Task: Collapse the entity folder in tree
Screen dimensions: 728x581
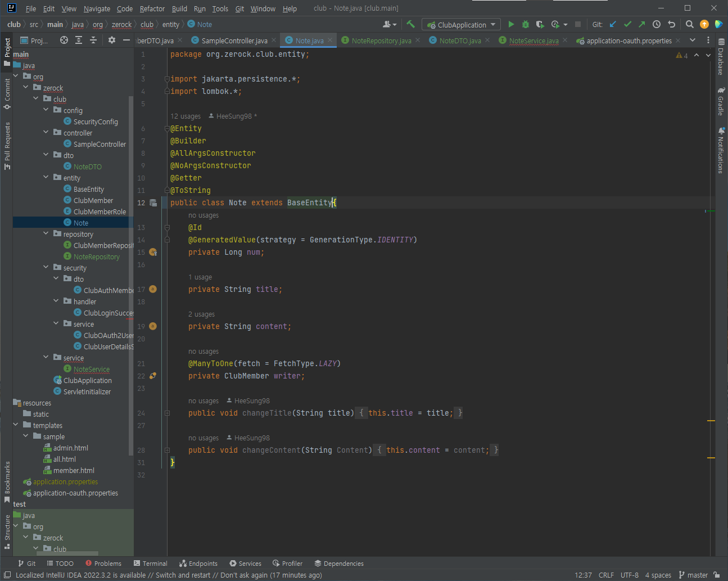Action: coord(46,177)
